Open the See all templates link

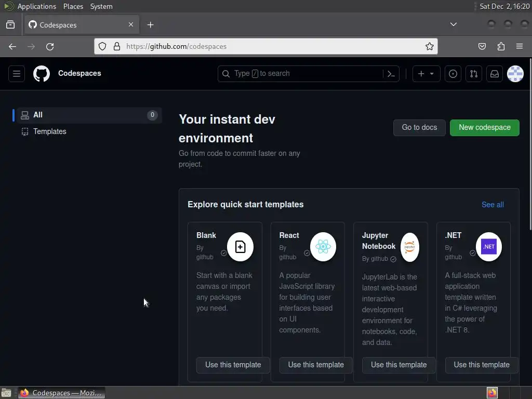(x=493, y=205)
